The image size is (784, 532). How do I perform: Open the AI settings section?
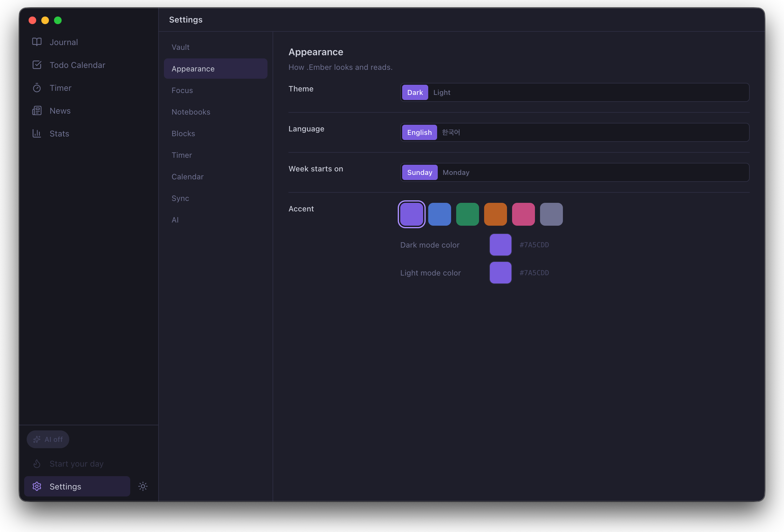[x=216, y=220]
